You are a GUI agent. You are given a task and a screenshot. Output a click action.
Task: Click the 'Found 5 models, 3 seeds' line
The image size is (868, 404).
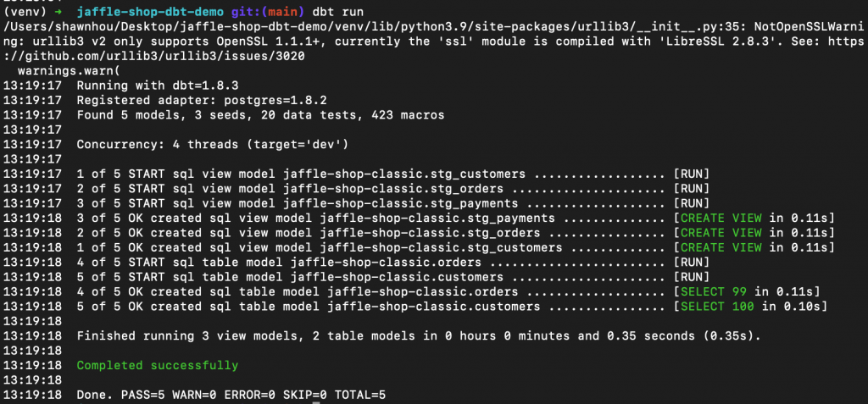coord(260,115)
